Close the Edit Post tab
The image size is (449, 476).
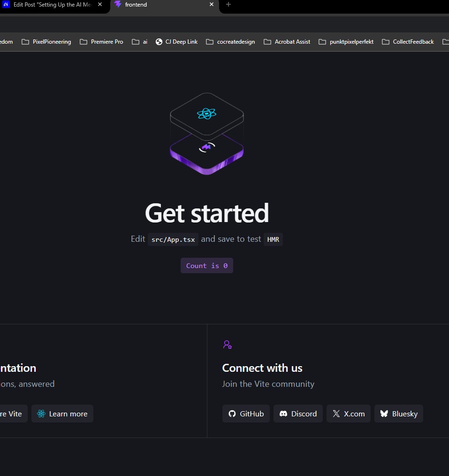pyautogui.click(x=100, y=5)
